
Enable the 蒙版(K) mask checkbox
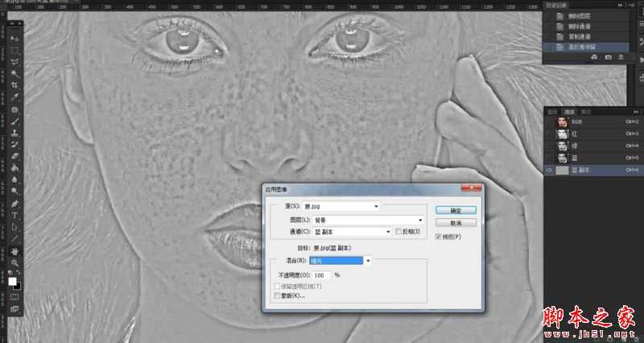279,295
